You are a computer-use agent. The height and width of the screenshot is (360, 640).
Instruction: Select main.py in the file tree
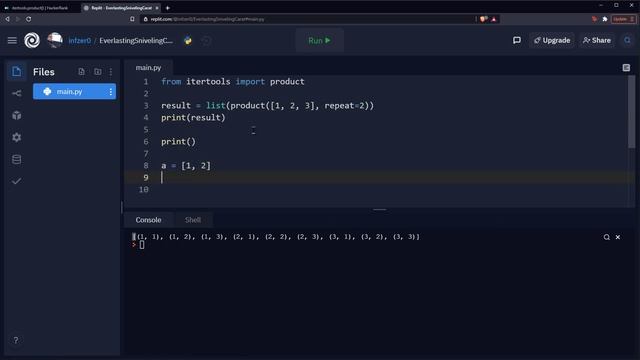74,91
